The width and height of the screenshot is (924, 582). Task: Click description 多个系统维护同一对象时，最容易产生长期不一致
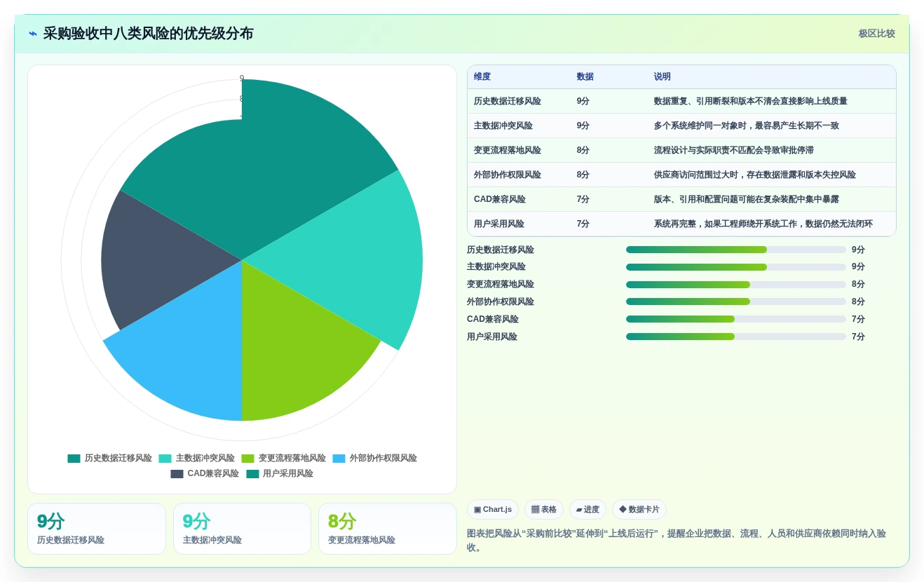pyautogui.click(x=747, y=126)
